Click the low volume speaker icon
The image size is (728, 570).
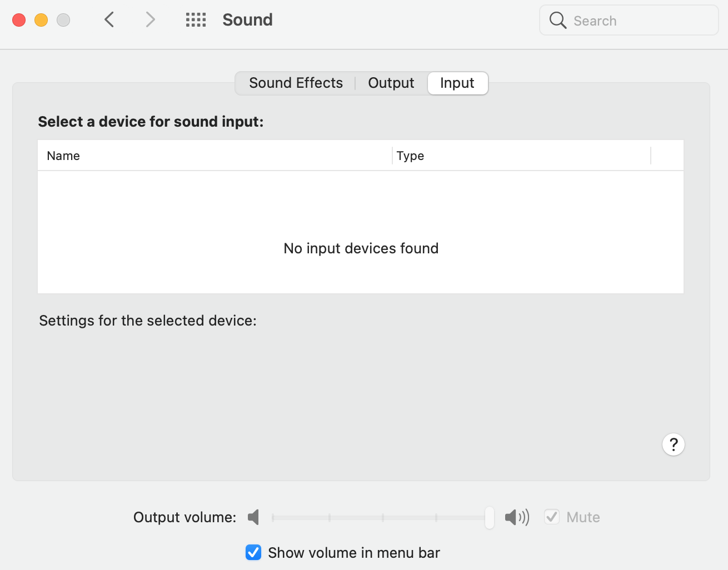click(x=253, y=517)
